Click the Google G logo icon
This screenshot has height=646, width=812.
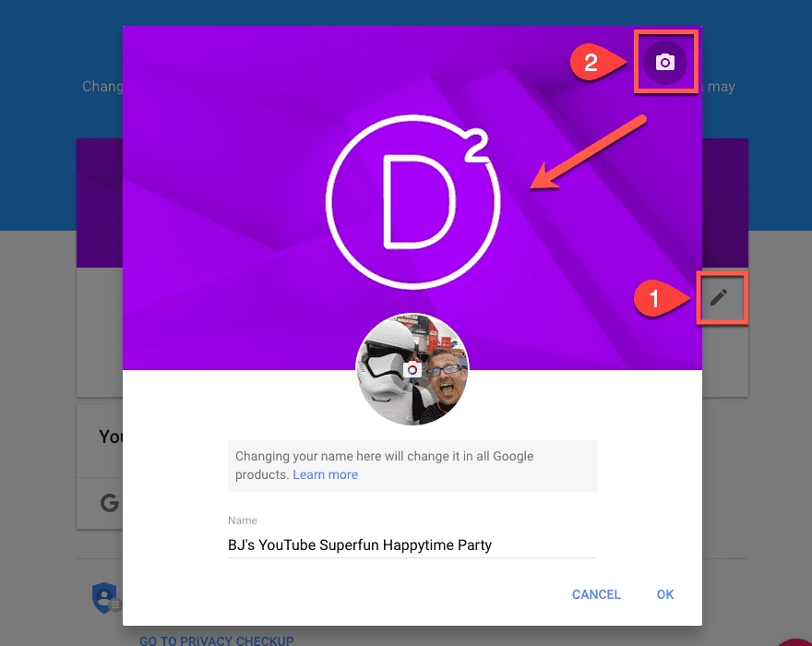(x=110, y=503)
